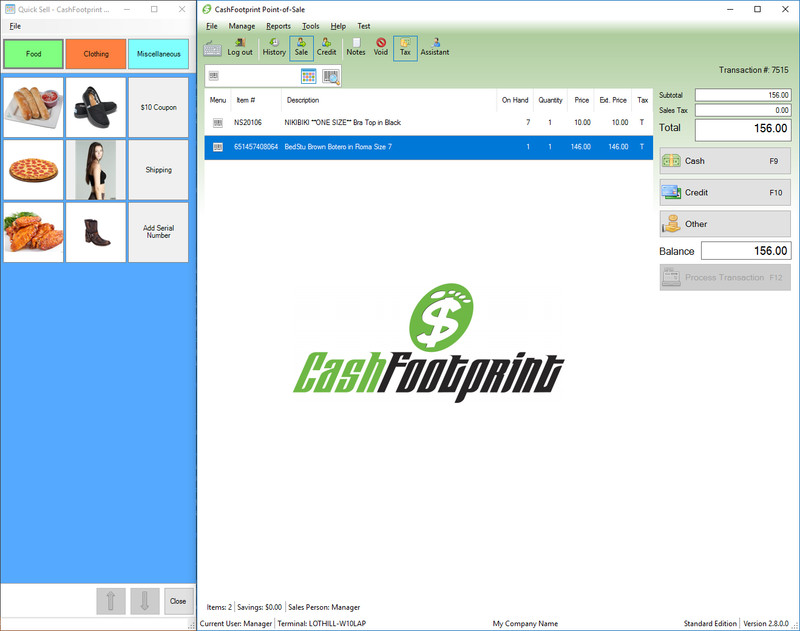Click Sales Person: Manager in status bar

tap(324, 607)
